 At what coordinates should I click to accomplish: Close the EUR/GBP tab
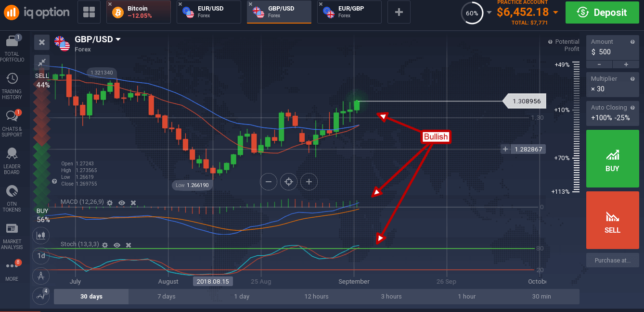pos(322,4)
